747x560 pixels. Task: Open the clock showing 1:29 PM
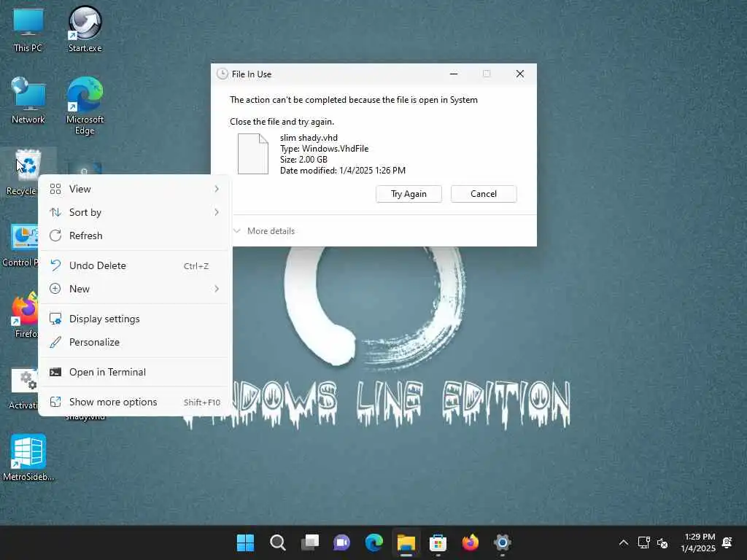[x=699, y=542]
